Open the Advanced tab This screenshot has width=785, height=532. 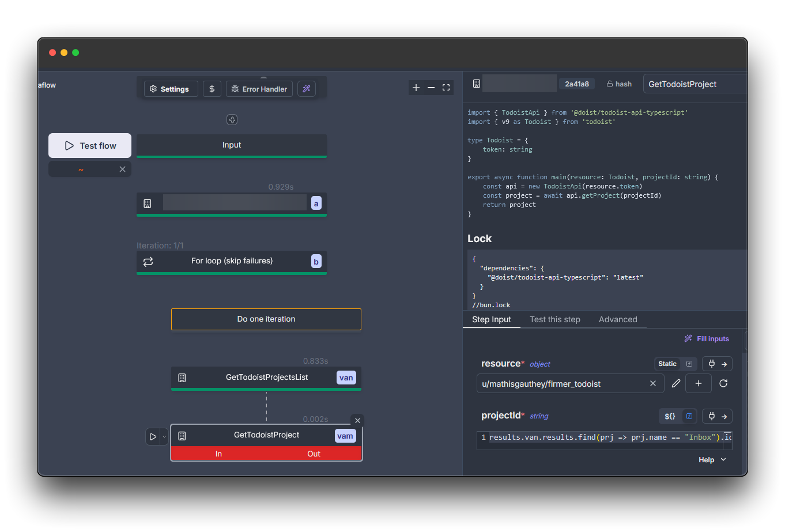tap(618, 319)
